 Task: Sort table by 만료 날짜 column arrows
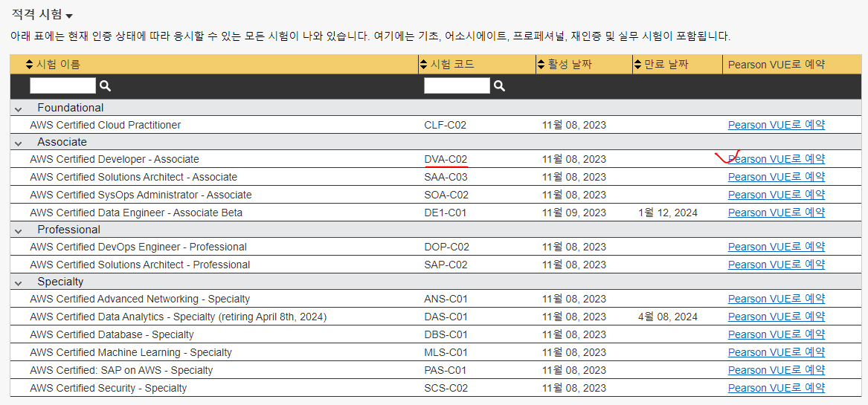(x=637, y=65)
